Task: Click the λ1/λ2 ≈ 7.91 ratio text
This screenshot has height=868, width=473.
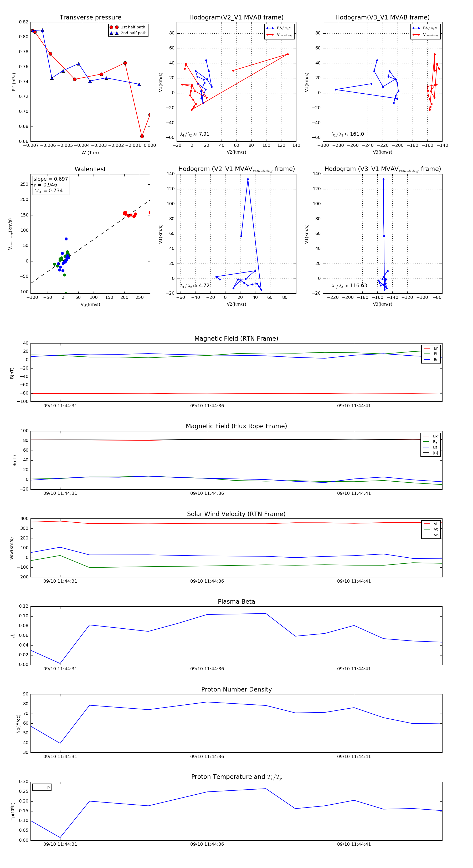Action: (x=194, y=134)
